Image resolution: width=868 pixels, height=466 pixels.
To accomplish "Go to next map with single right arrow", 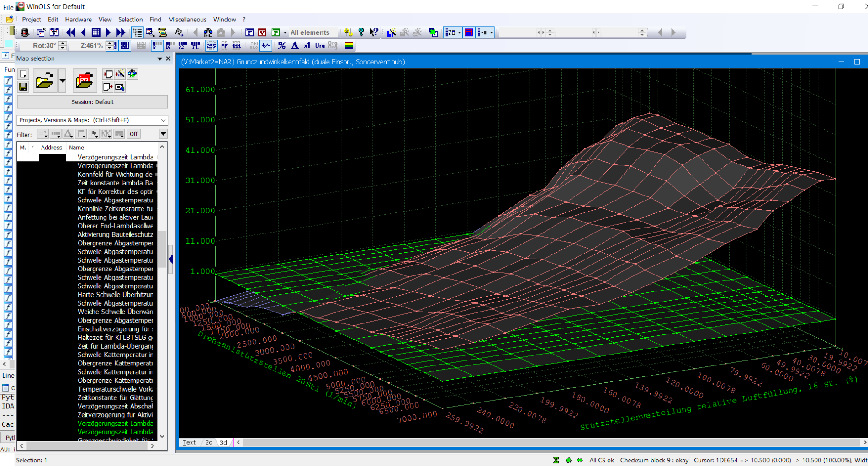I will 108,32.
